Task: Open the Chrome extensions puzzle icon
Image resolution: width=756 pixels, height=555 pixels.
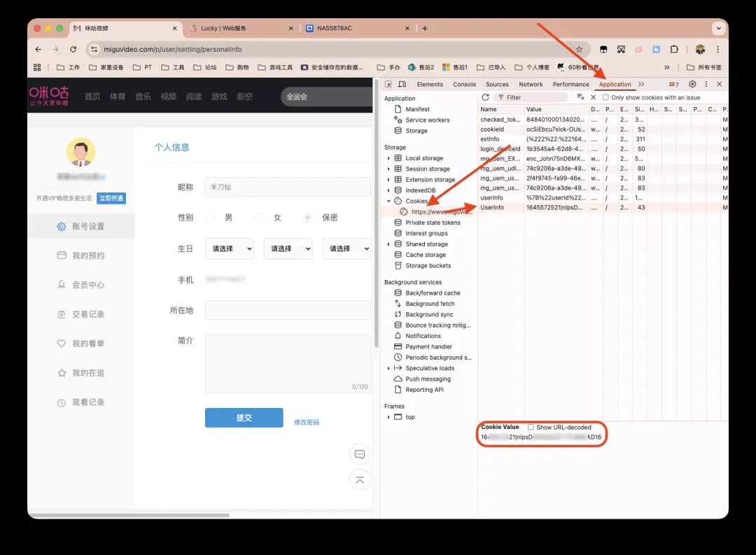Action: 674,50
